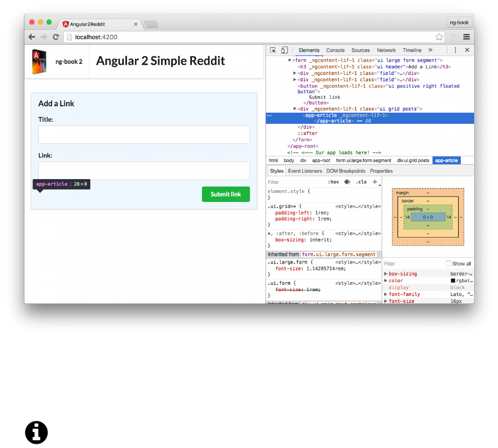Click the font-size 1.14285714rem declaration

pos(310,268)
